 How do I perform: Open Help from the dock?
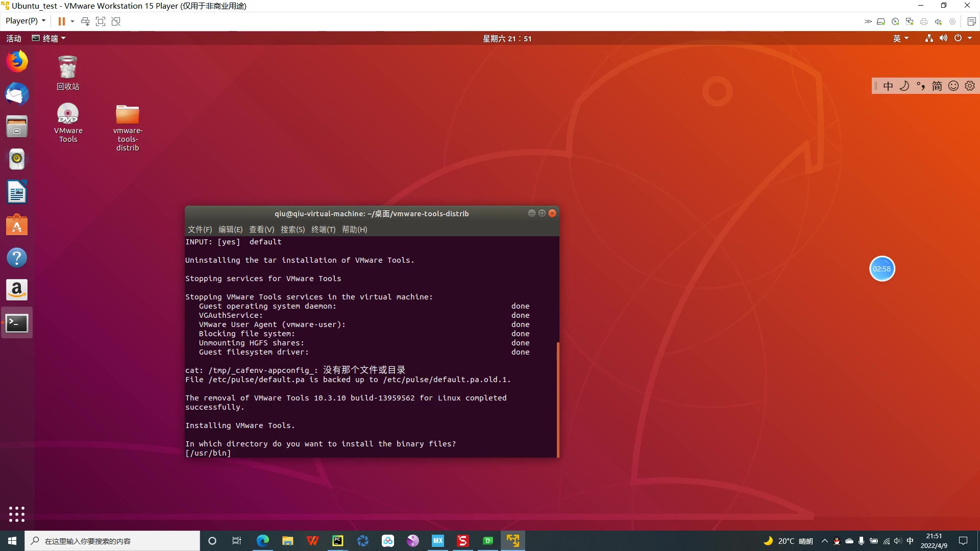(17, 258)
